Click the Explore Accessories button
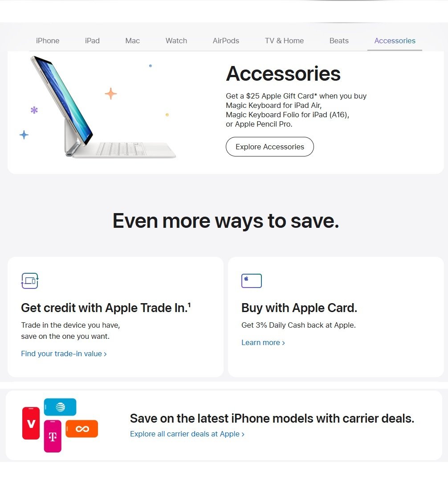 (x=269, y=147)
